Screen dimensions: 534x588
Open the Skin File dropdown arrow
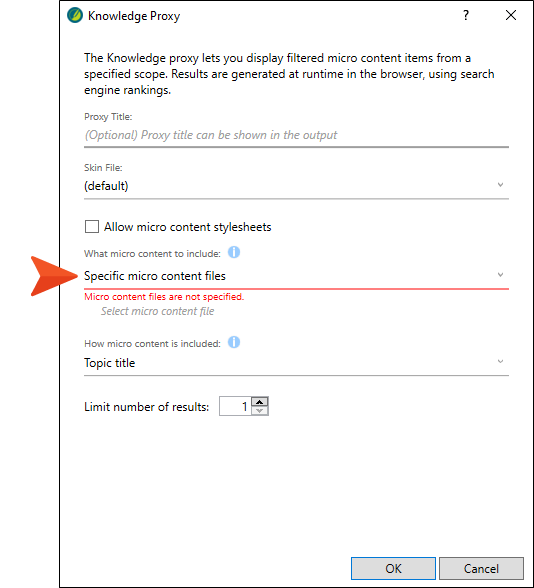coord(500,185)
